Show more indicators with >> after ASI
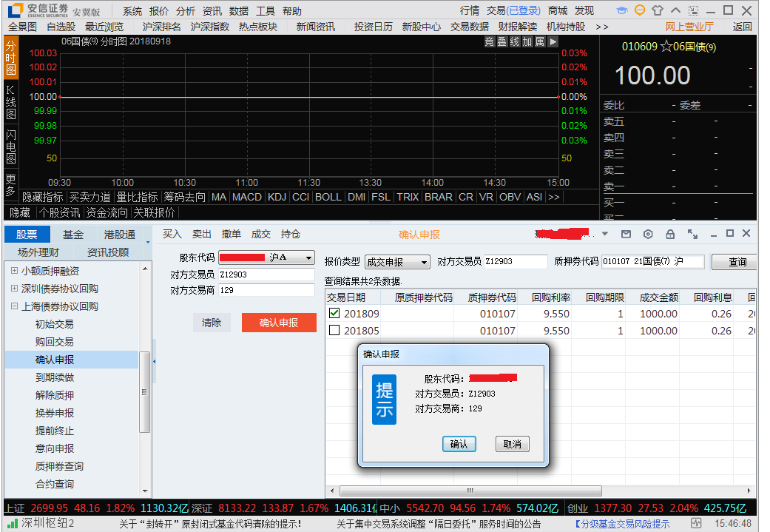Screen dimensions: 770x532 click(x=554, y=197)
